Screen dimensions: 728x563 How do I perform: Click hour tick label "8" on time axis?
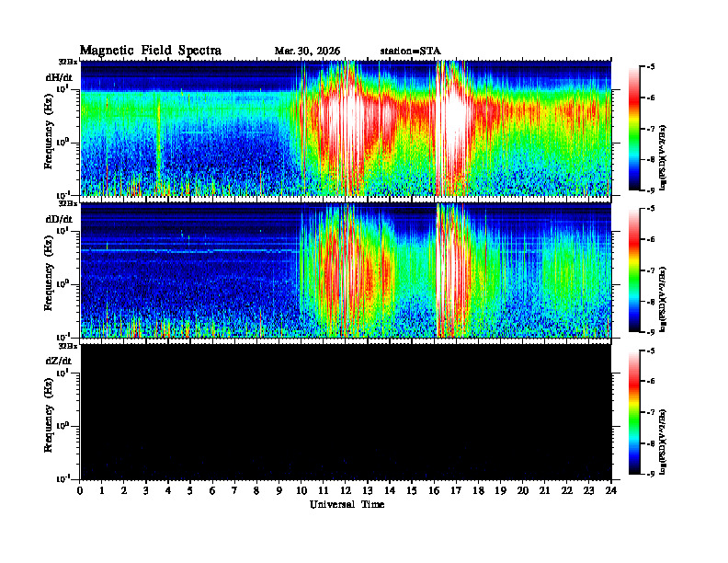[256, 491]
